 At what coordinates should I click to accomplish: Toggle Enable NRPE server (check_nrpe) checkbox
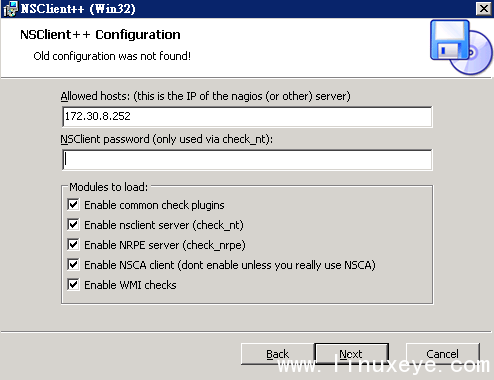[73, 245]
